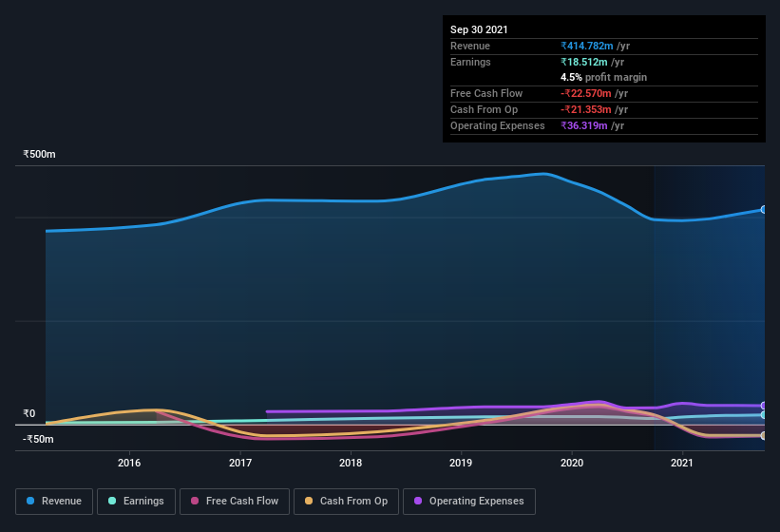Image resolution: width=780 pixels, height=532 pixels.
Task: Click the ₹500m y-axis label
Action: point(39,154)
